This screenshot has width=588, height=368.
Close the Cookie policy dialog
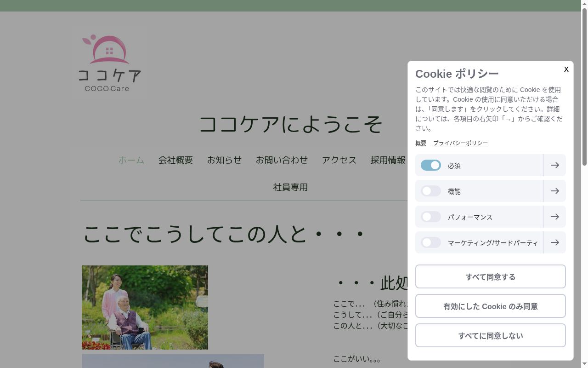click(566, 69)
